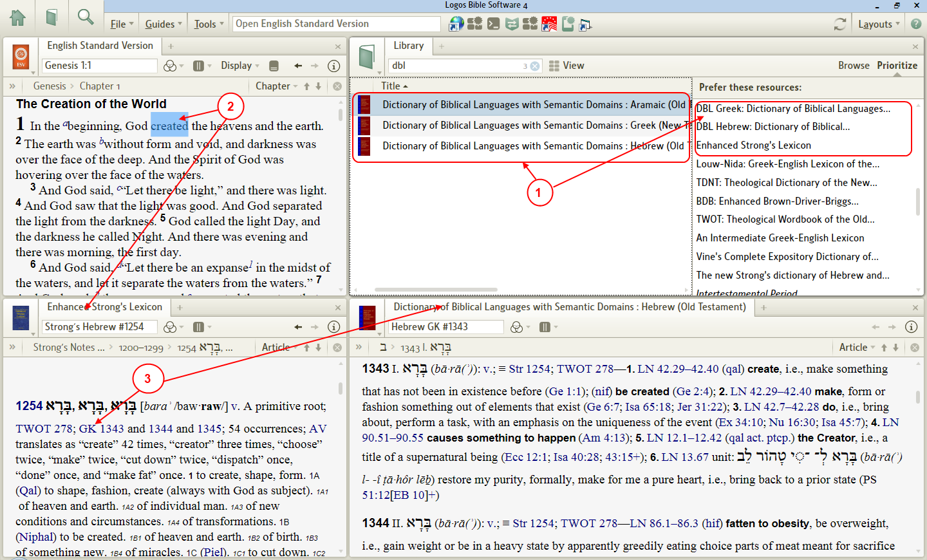Image resolution: width=927 pixels, height=560 pixels.
Task: Click parallel resources icon in ESV panel
Action: (x=199, y=66)
